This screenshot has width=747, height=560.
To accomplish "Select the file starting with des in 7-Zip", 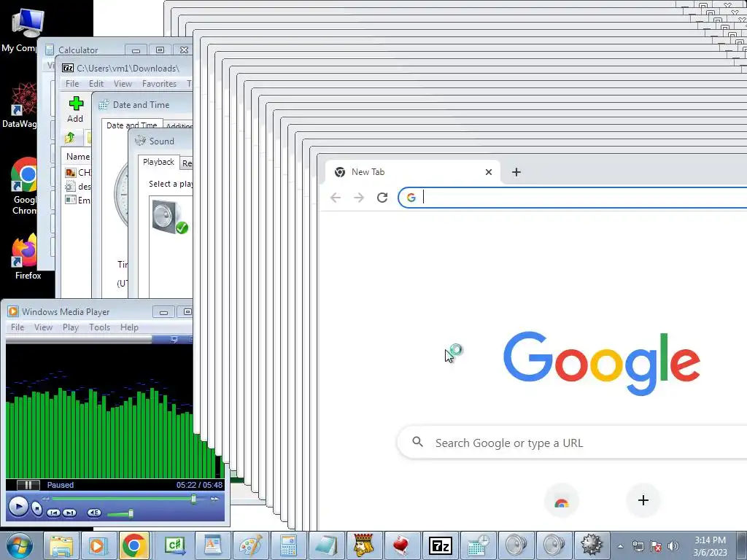I will tap(78, 186).
